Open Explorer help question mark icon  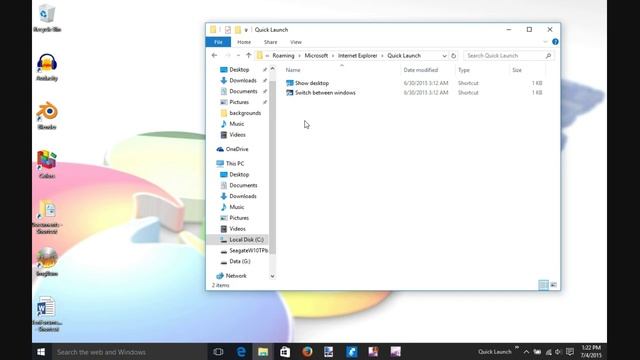tap(555, 42)
